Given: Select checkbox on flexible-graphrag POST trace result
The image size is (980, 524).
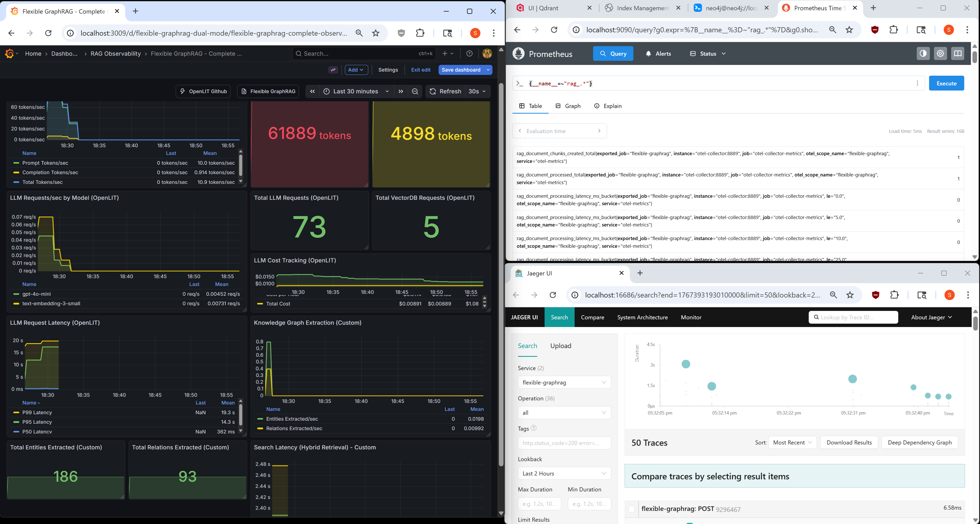Looking at the screenshot, I should (631, 510).
